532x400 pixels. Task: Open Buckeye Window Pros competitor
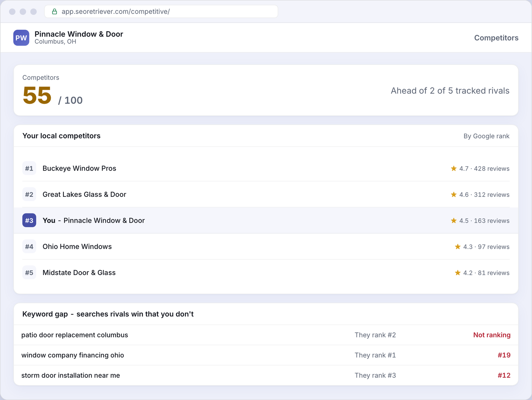79,168
